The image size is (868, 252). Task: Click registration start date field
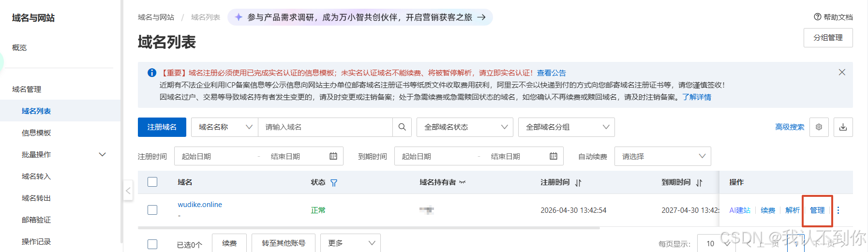click(x=215, y=156)
